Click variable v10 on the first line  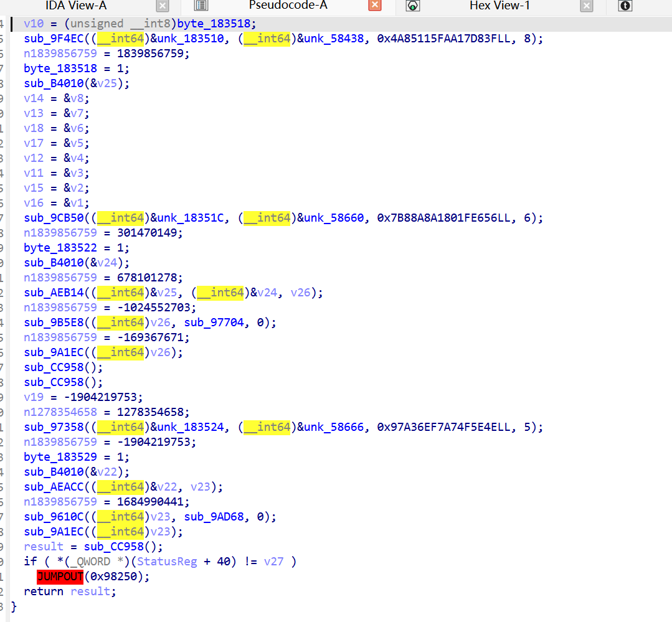(x=34, y=24)
